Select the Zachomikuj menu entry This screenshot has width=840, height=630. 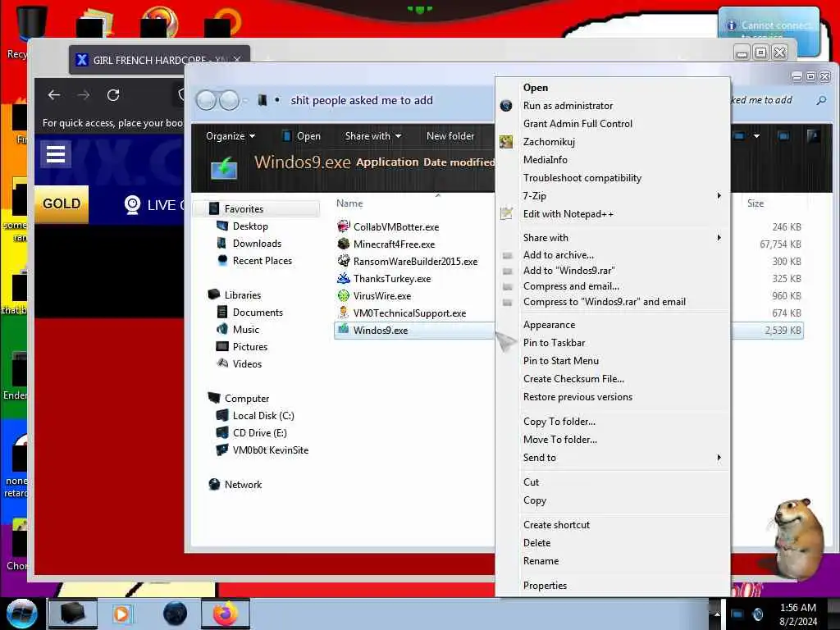click(x=549, y=141)
